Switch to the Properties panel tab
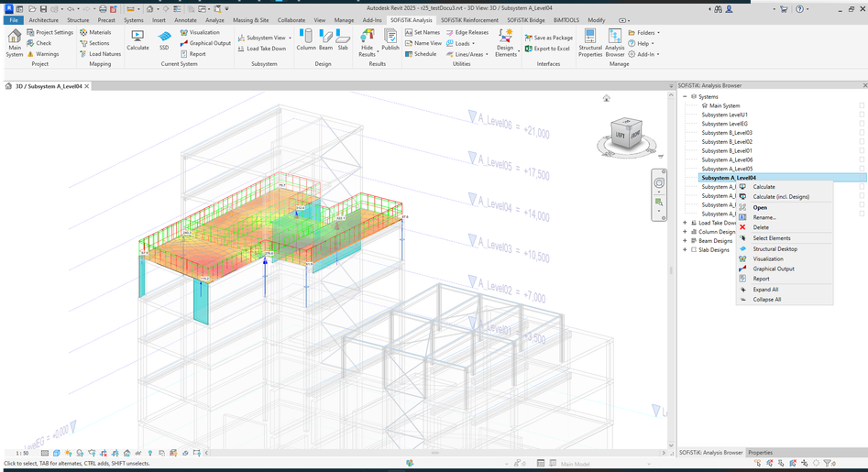Image resolution: width=868 pixels, height=472 pixels. coord(760,453)
